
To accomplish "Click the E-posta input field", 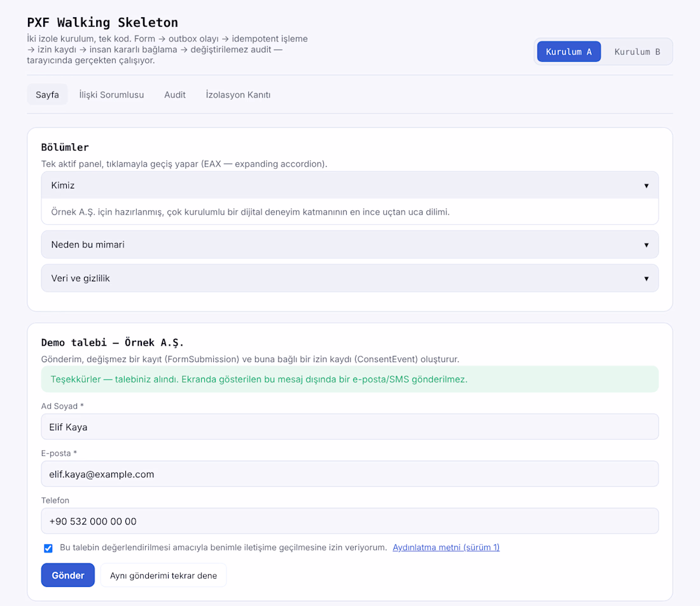I will (349, 474).
